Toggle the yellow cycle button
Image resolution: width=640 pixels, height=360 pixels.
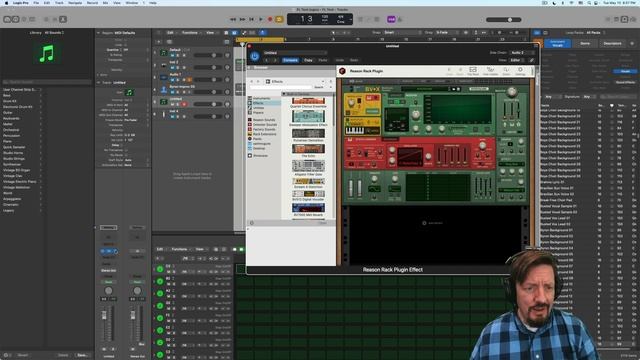point(279,19)
